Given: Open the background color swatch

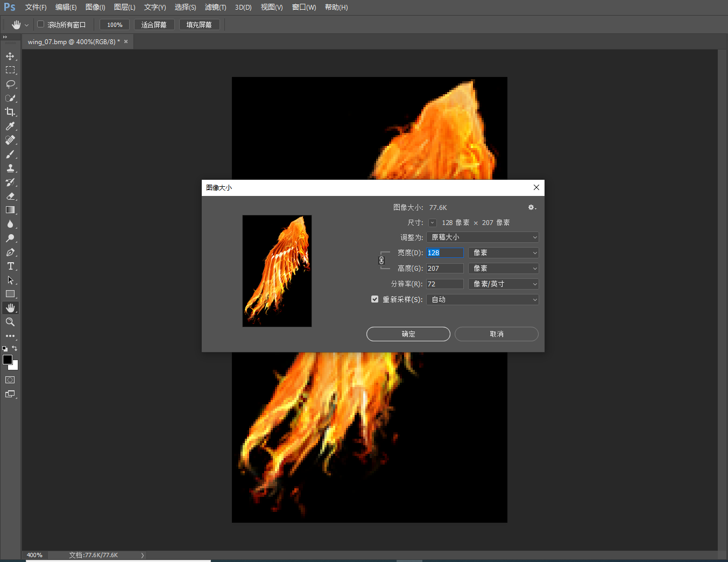Looking at the screenshot, I should [x=15, y=366].
